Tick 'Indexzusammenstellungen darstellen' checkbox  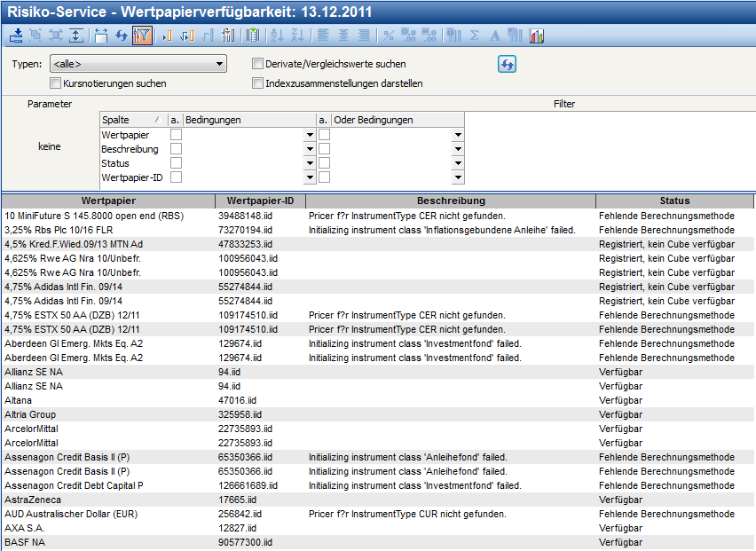(x=258, y=83)
